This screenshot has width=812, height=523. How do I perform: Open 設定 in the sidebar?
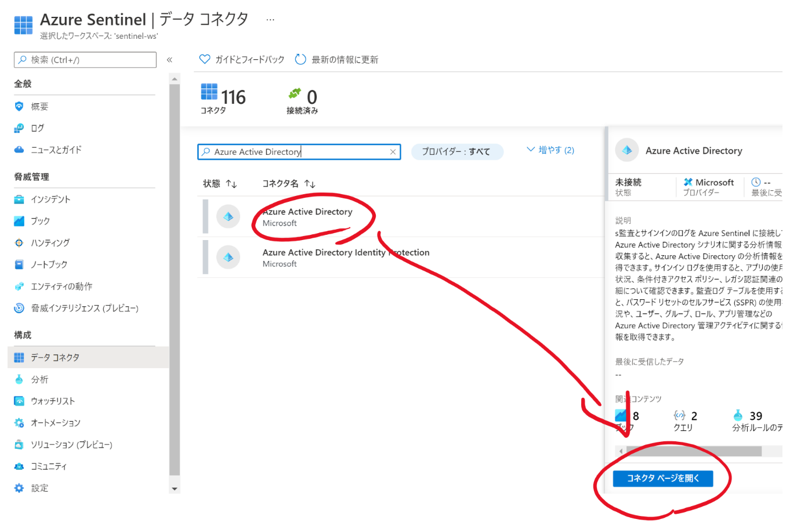(x=39, y=488)
